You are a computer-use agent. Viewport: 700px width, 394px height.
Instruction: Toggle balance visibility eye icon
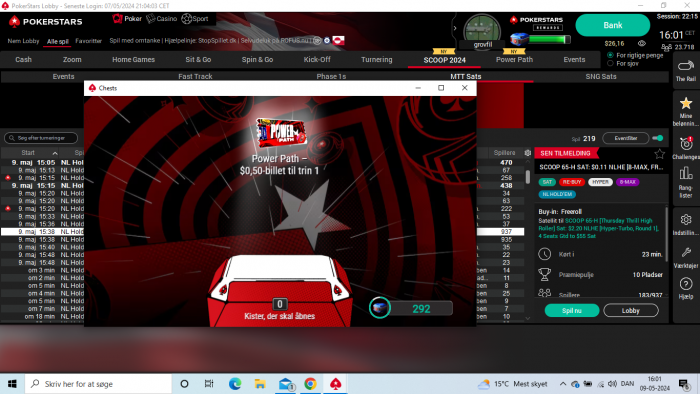pos(642,43)
